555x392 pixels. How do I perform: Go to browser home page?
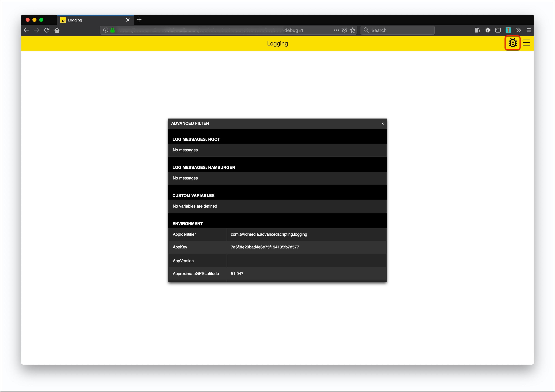tap(57, 30)
